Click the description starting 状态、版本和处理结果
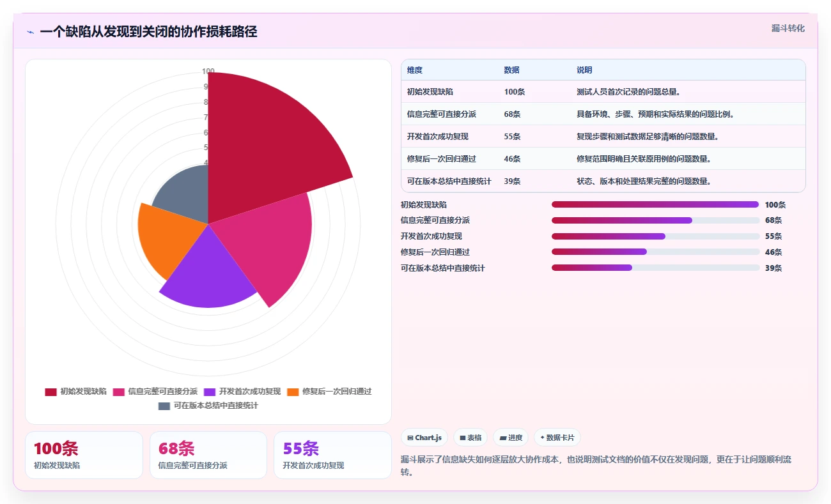The width and height of the screenshot is (831, 504). click(644, 181)
